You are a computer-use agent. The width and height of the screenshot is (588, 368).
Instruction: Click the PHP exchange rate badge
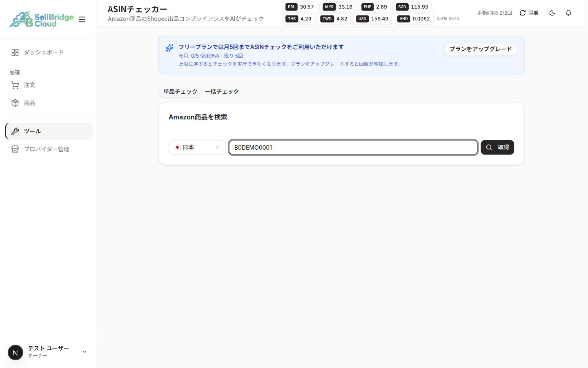click(x=374, y=7)
